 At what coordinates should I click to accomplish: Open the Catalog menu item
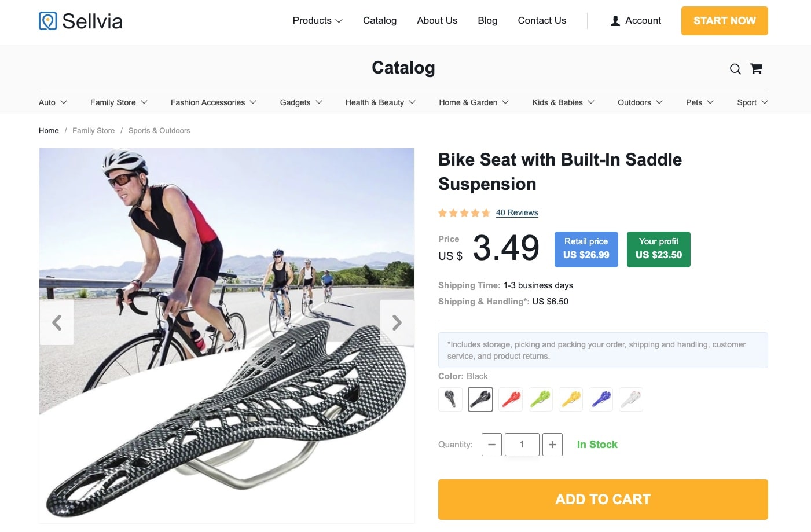[379, 20]
